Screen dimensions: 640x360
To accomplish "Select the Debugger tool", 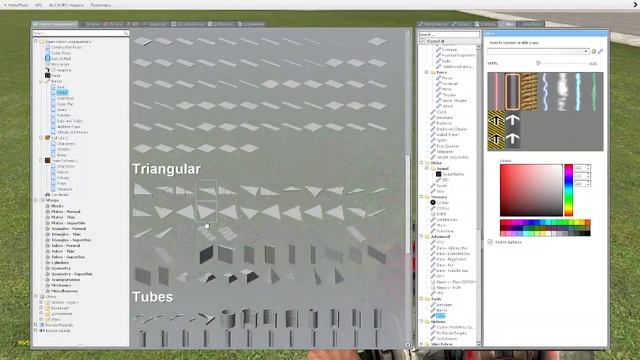I will click(x=444, y=304).
